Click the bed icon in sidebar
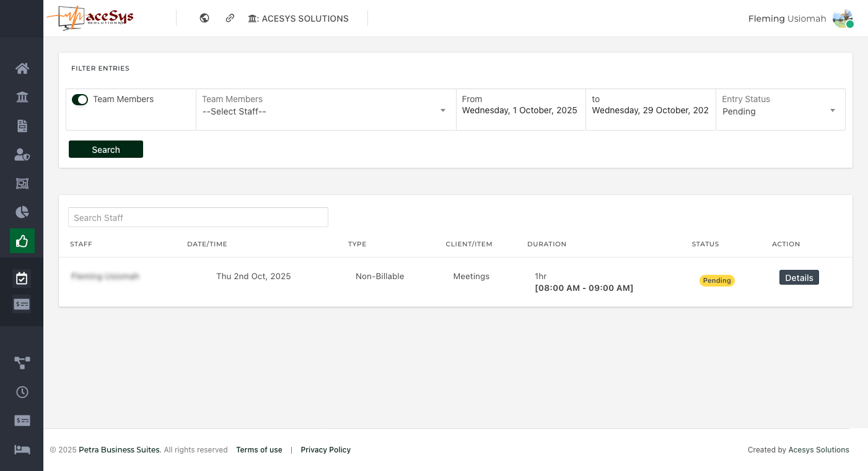 pos(22,449)
